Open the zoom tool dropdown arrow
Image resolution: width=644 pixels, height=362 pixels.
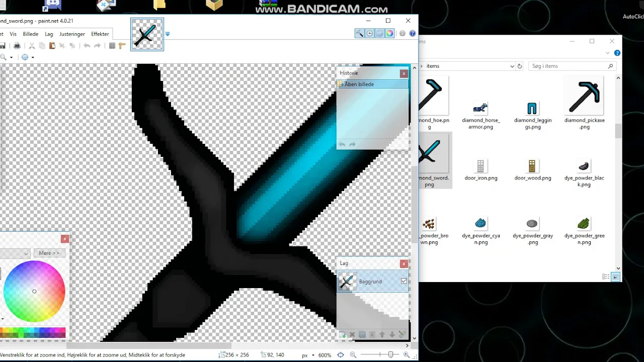click(11, 57)
